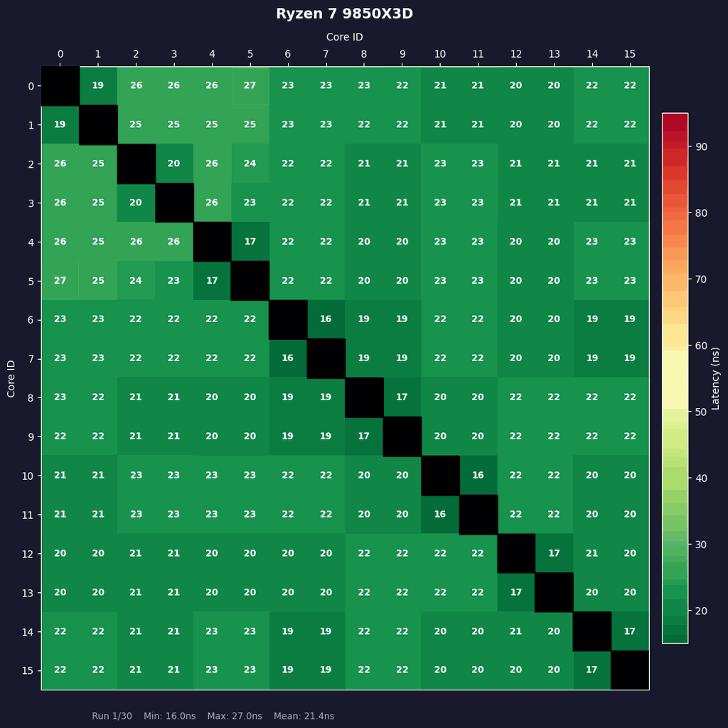The image size is (728, 728).
Task: Click column header "10" on the top axis
Action: [x=440, y=54]
